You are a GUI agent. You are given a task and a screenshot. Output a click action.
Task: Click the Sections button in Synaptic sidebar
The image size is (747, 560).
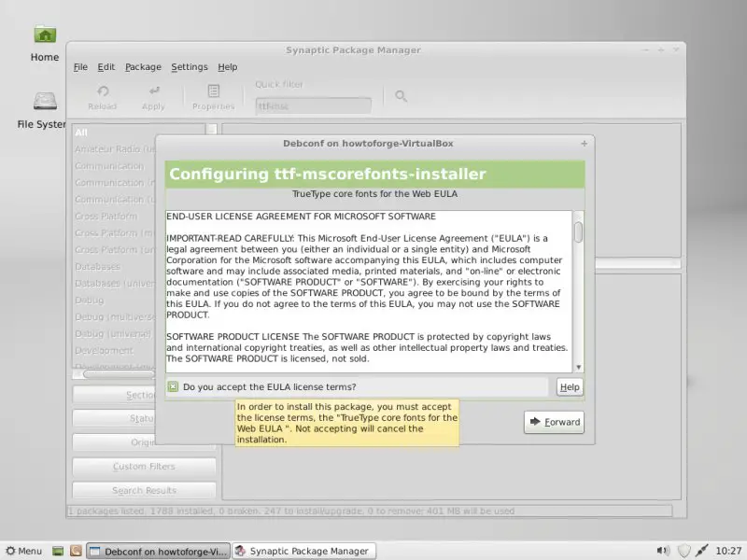(x=114, y=395)
